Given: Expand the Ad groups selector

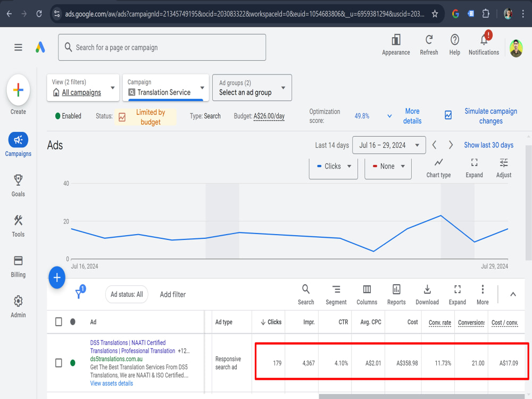Looking at the screenshot, I should (x=252, y=88).
